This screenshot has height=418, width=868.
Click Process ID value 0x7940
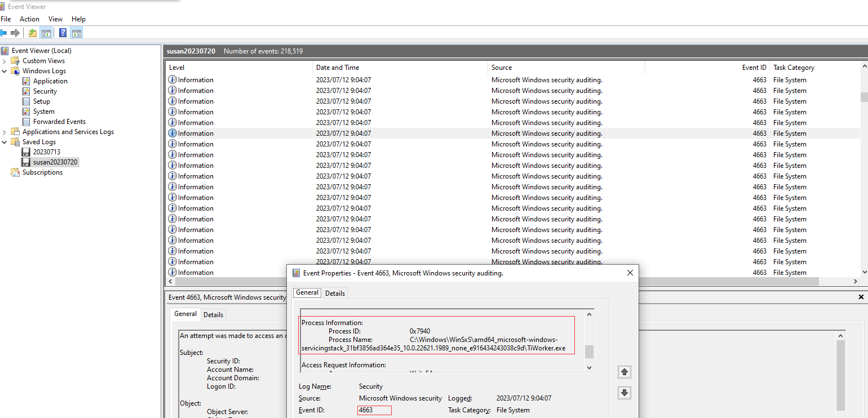click(x=420, y=331)
